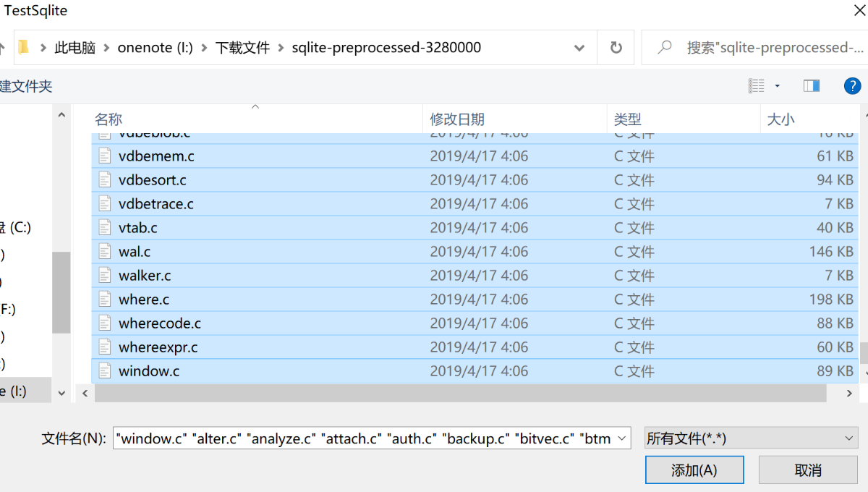The width and height of the screenshot is (868, 492).
Task: Open the file name combo box dropdown
Action: pos(624,438)
